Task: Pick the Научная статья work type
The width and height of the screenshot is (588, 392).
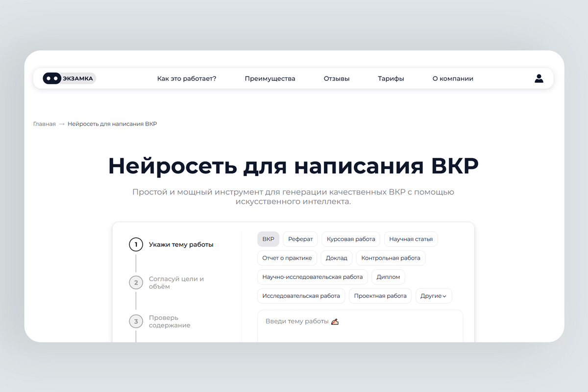Action: (411, 239)
